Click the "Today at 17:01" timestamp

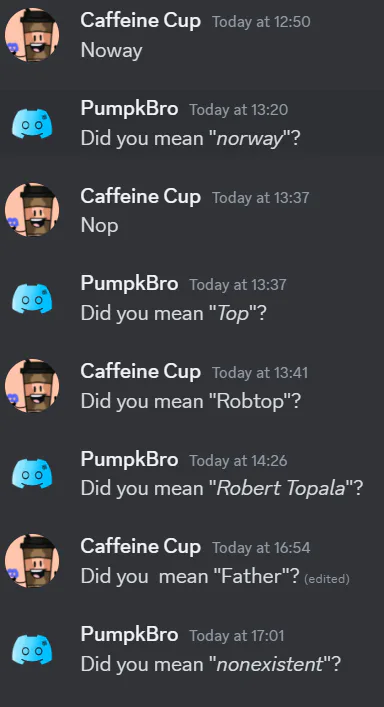pos(237,636)
